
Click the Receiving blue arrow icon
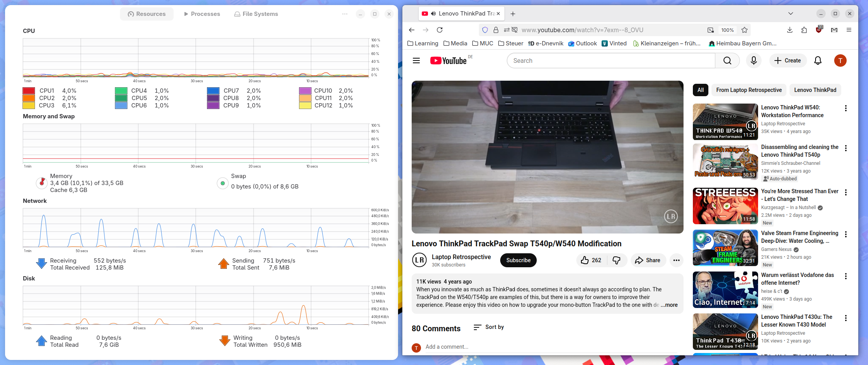[x=42, y=264]
